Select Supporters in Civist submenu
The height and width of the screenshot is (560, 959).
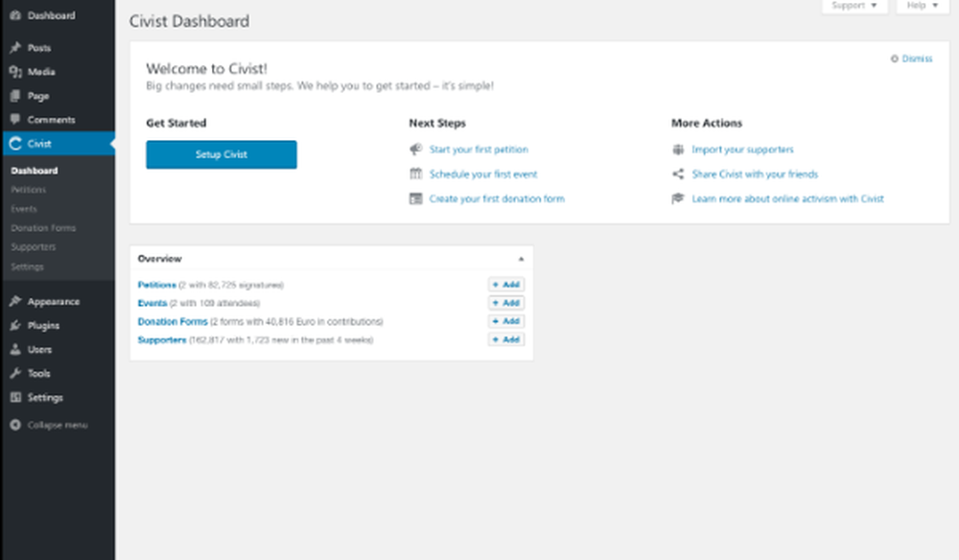(33, 247)
